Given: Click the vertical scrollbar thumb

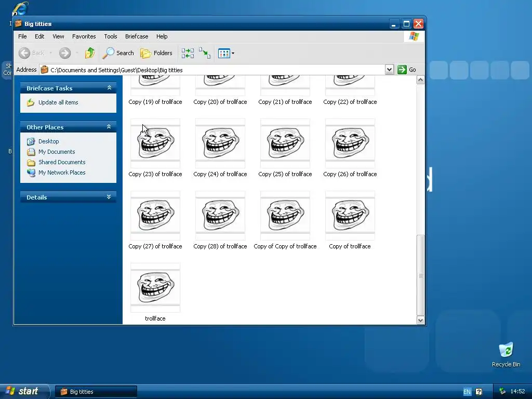Looking at the screenshot, I should (x=420, y=275).
